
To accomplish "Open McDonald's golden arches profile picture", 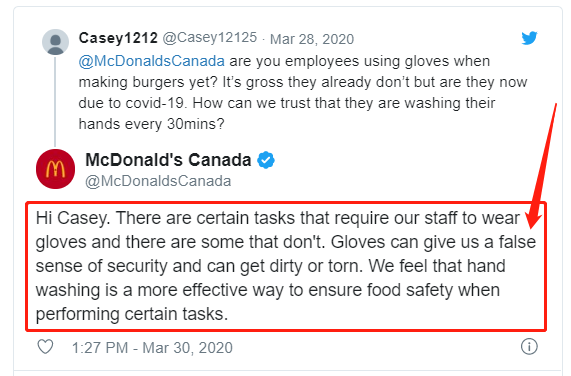I will (55, 169).
